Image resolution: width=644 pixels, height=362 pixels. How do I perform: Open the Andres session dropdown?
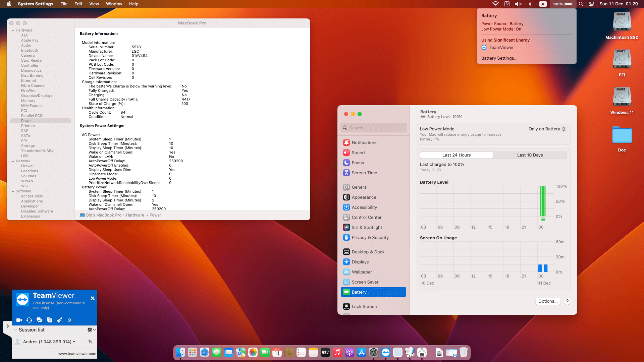(74, 342)
